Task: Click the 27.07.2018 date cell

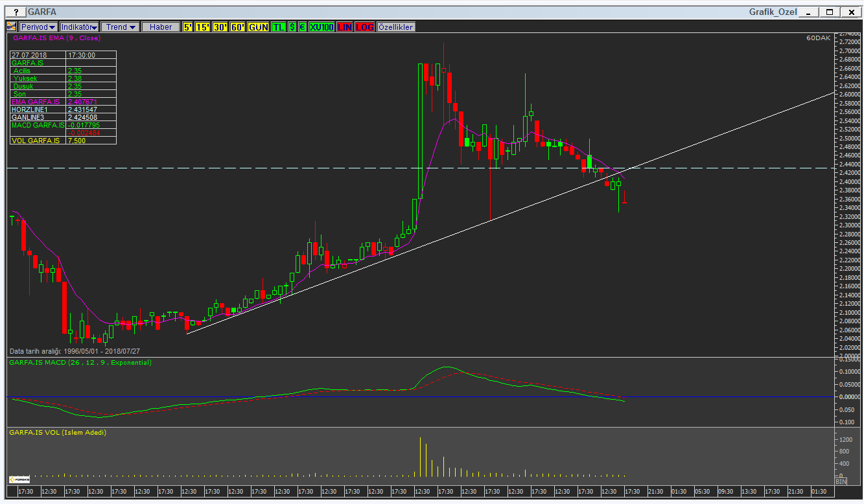Action: [x=38, y=55]
